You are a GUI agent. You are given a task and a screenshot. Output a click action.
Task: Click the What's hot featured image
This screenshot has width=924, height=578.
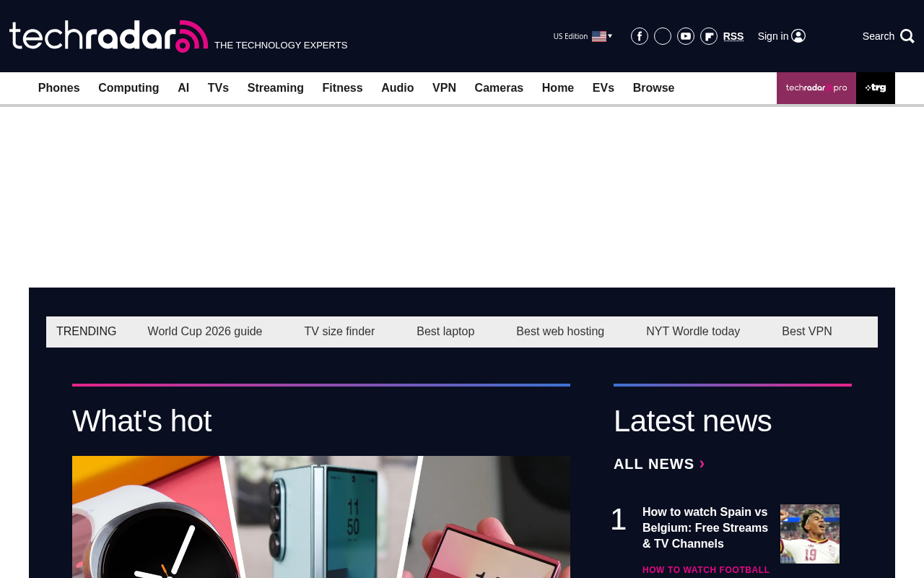[321, 517]
